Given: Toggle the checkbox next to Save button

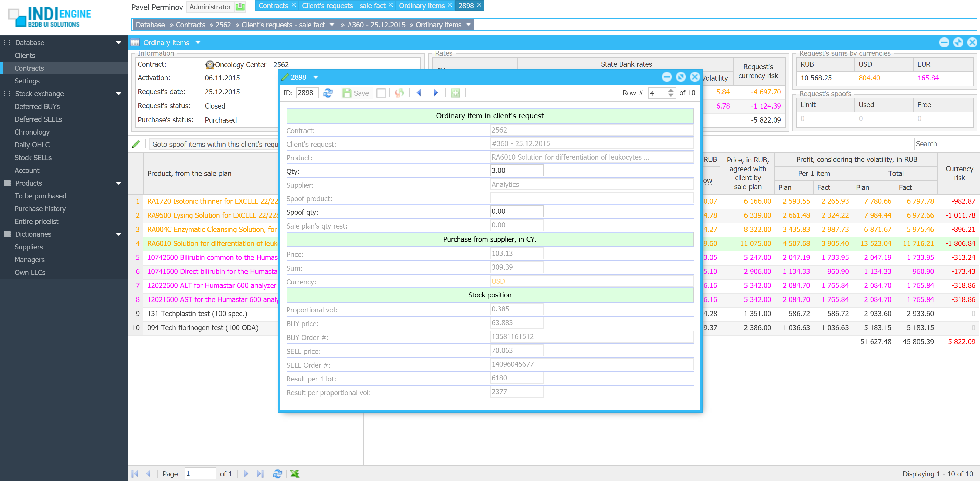Looking at the screenshot, I should point(381,93).
